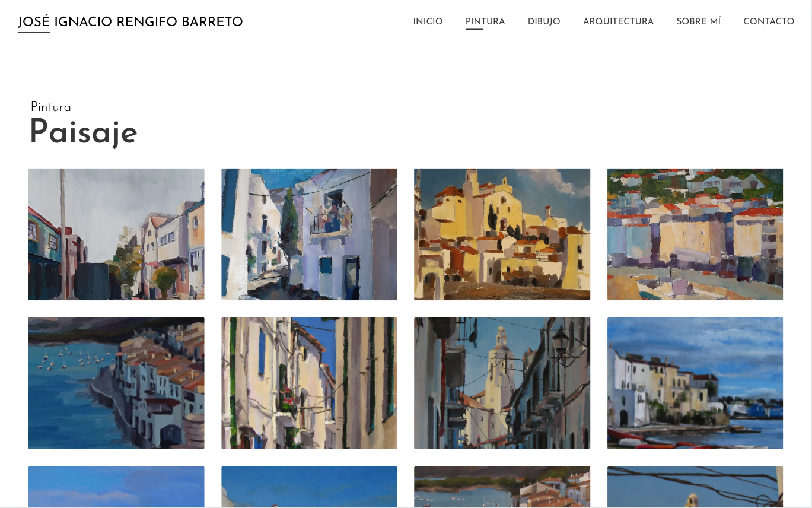Click the Paisaje page heading
This screenshot has height=508, width=812.
point(84,132)
